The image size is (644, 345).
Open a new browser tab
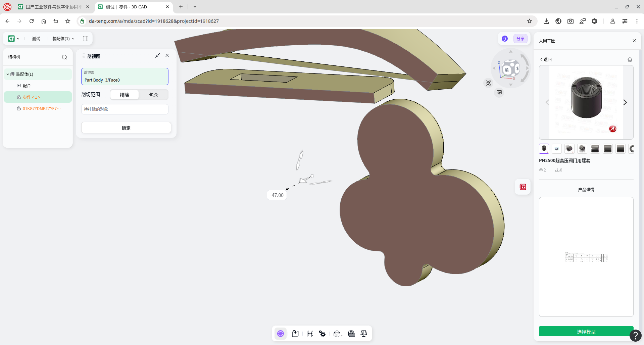181,7
